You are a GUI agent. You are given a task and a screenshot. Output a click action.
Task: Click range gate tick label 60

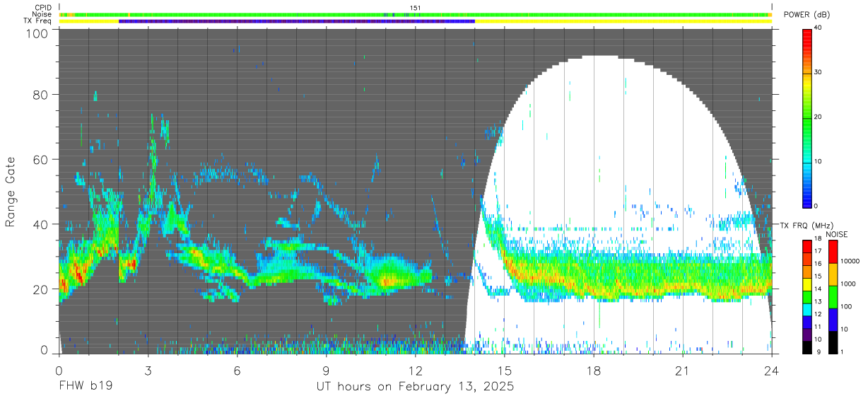(40, 160)
